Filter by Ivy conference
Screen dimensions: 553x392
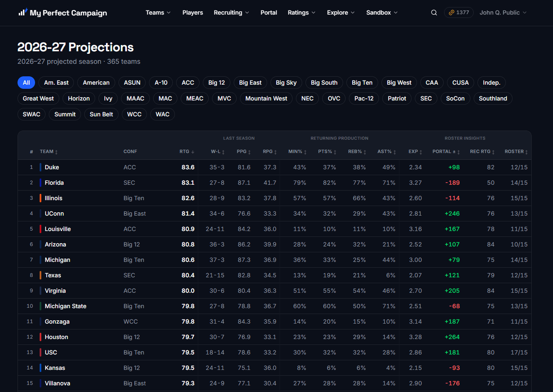pos(108,98)
